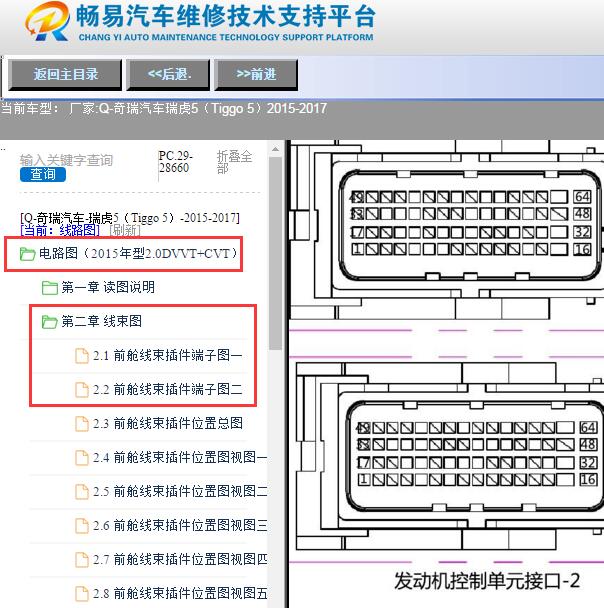The width and height of the screenshot is (604, 608).
Task: Open 2.4 前舱线束插件位置图视图一
Action: click(x=180, y=458)
